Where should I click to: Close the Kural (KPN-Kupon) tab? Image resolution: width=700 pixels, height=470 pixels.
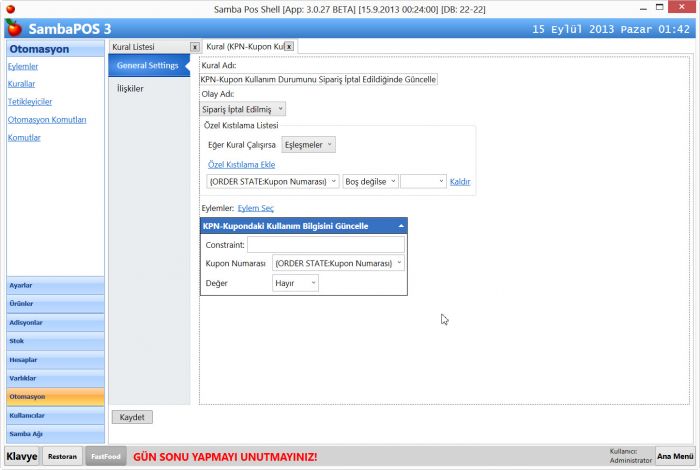click(289, 47)
